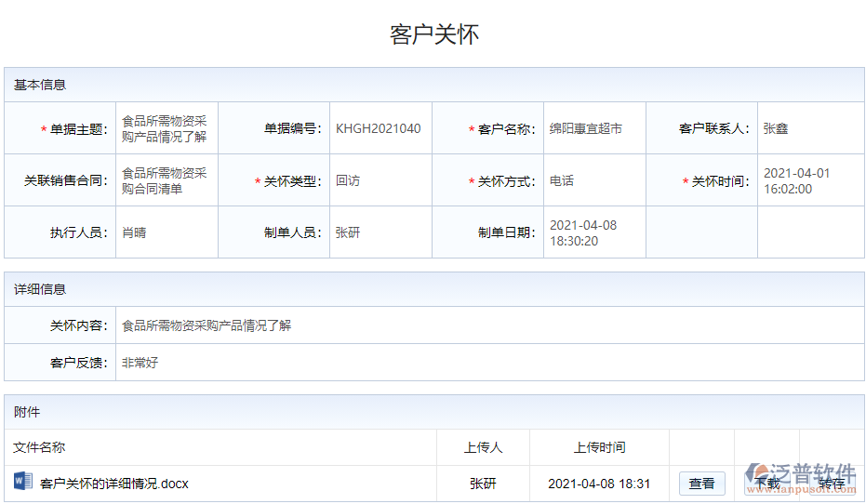Screen dimensions: 866x504
Task: Click the 客户反馈 value 非常好
Action: [140, 363]
